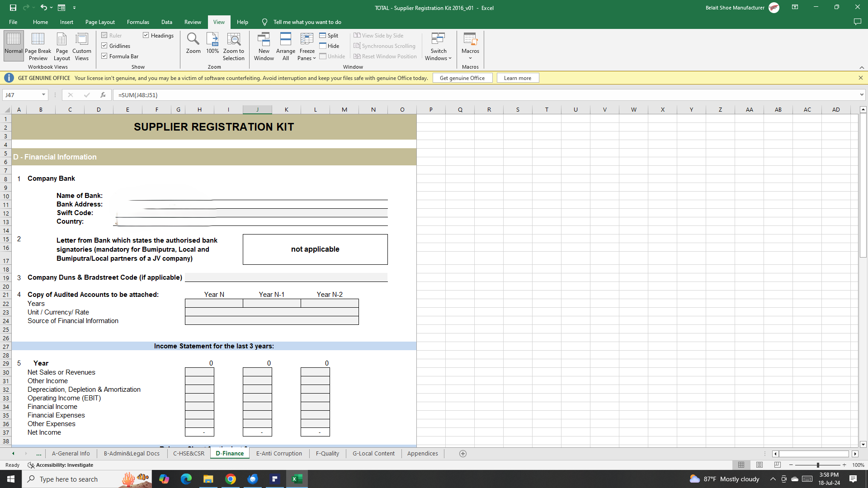Viewport: 868px width, 488px height.
Task: Open the Zoom magnifier dialog
Action: point(193,40)
